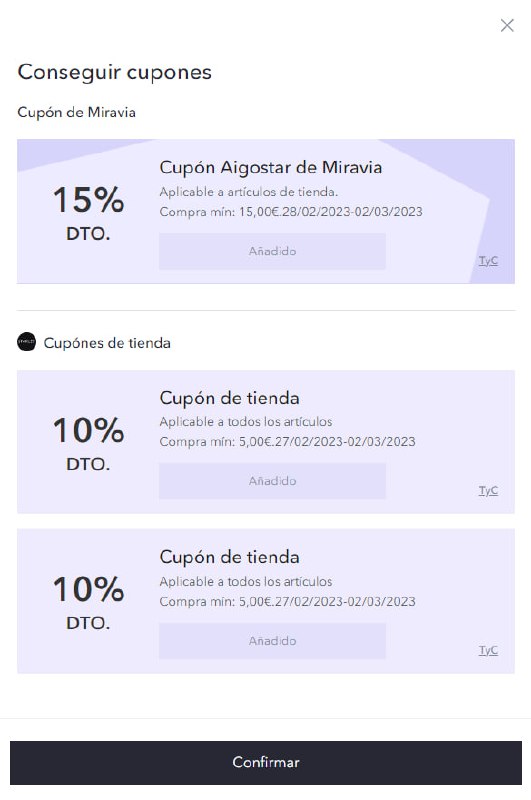
Task: Select the first Cupón de tienda title
Action: pos(230,398)
